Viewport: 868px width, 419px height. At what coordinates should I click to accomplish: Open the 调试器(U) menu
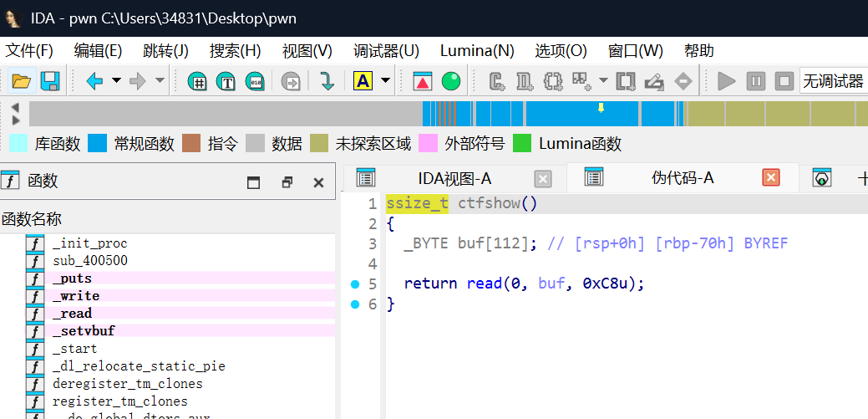(387, 51)
